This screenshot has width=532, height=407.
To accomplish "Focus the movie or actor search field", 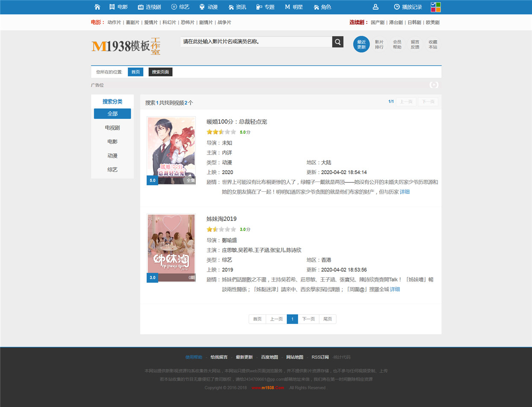I will 256,41.
